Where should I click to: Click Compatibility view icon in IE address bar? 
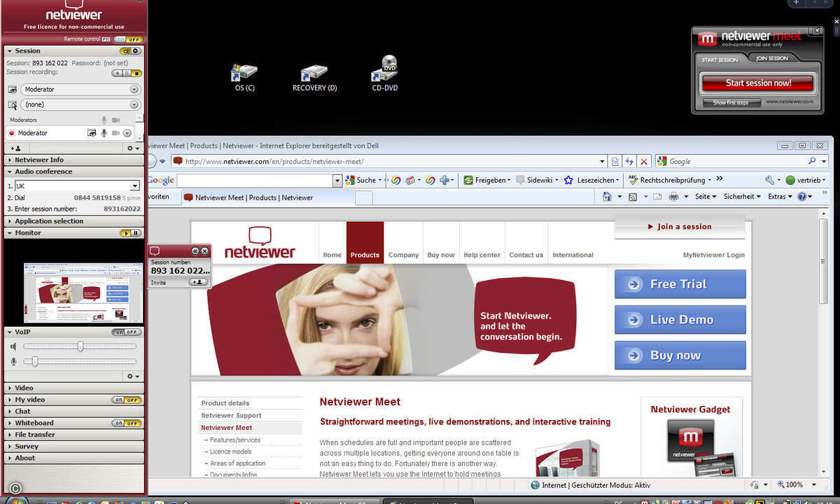(x=615, y=161)
